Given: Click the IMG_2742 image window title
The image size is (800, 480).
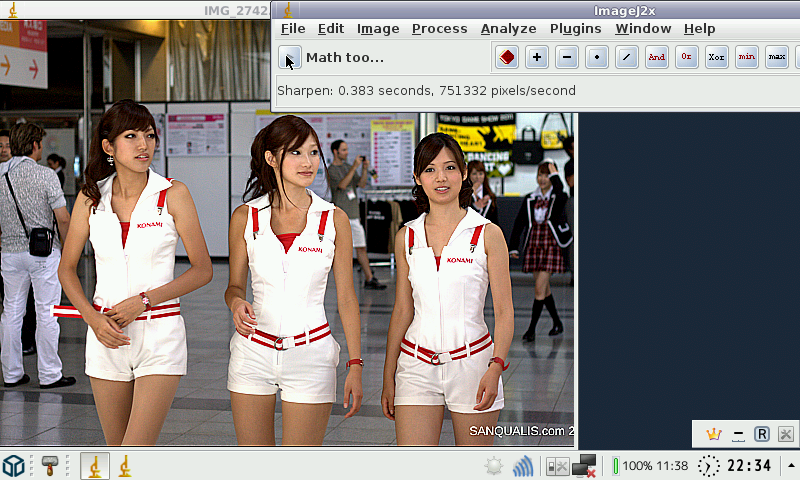Looking at the screenshot, I should pos(236,11).
